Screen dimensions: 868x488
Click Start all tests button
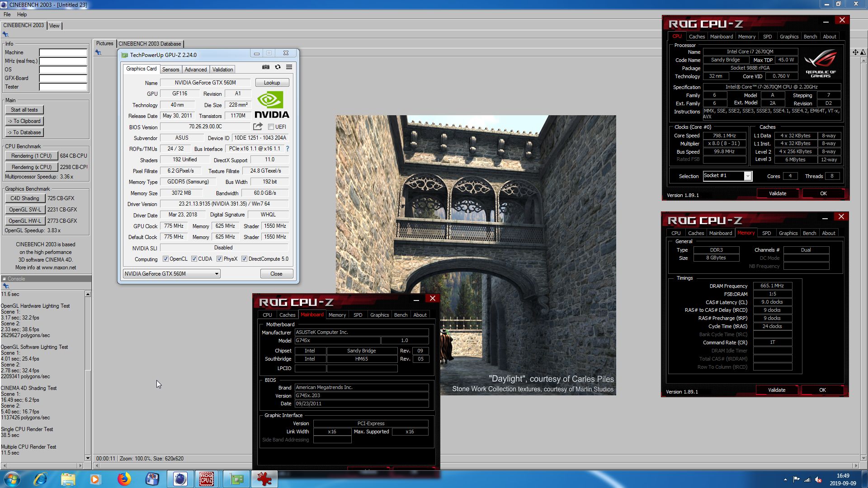(24, 110)
